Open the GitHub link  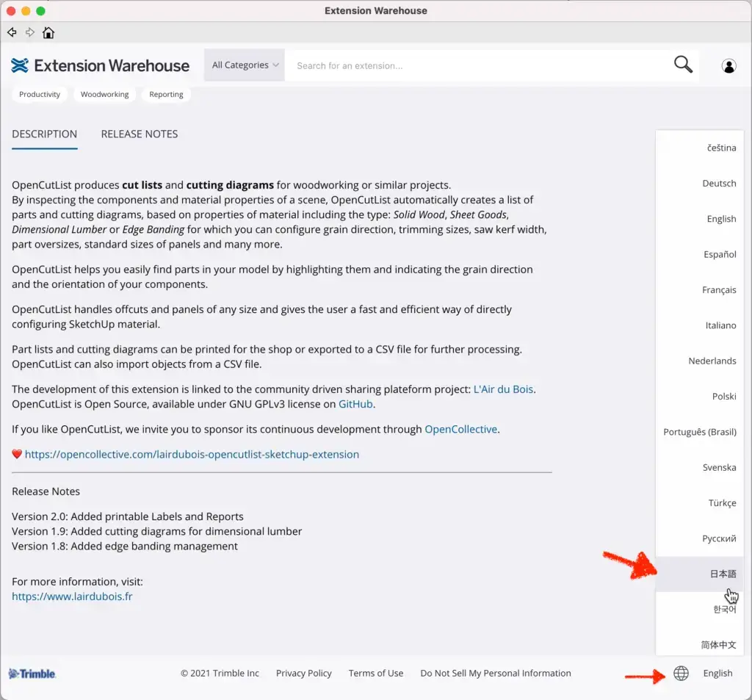[x=355, y=404]
